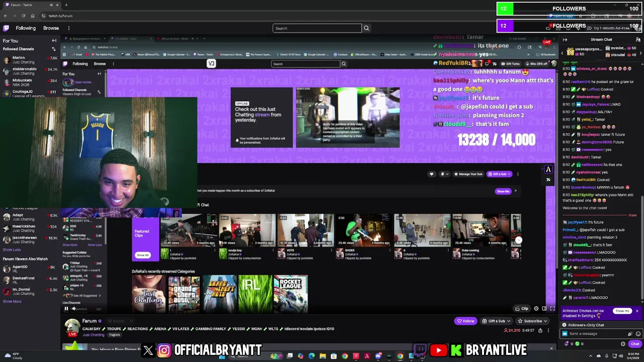Viewport: 644px width, 362px height.
Task: Close the Free Prime Sub banner
Action: click(551, 348)
